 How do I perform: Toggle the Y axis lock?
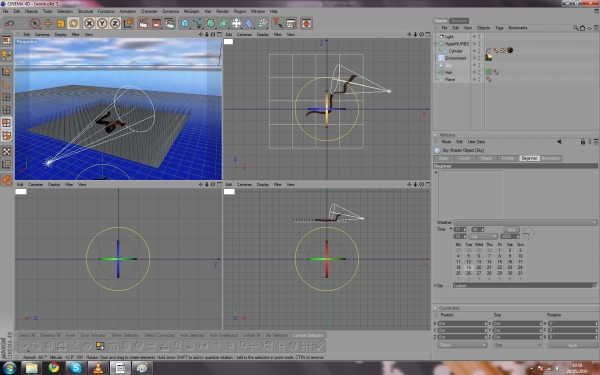click(x=102, y=23)
